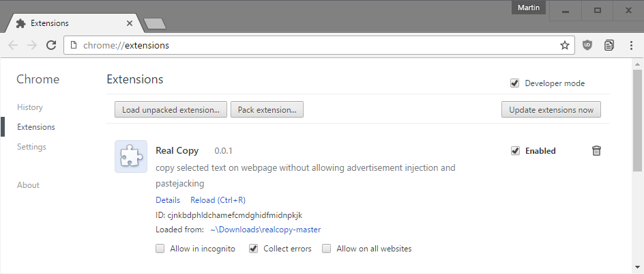Open a new tab

tap(156, 23)
